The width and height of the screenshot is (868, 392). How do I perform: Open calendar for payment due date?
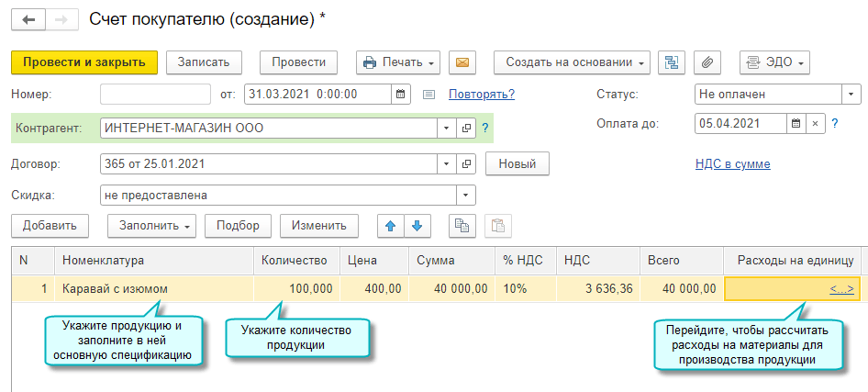[796, 122]
